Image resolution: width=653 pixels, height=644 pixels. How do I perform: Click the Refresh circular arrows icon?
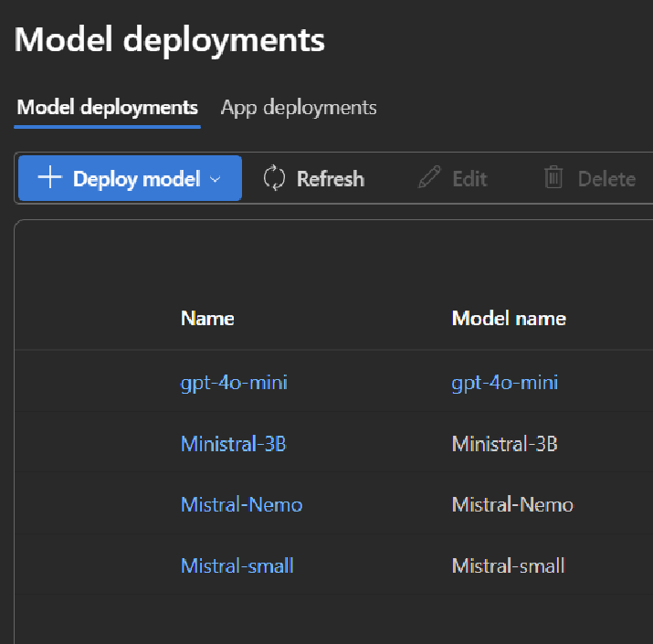click(275, 178)
